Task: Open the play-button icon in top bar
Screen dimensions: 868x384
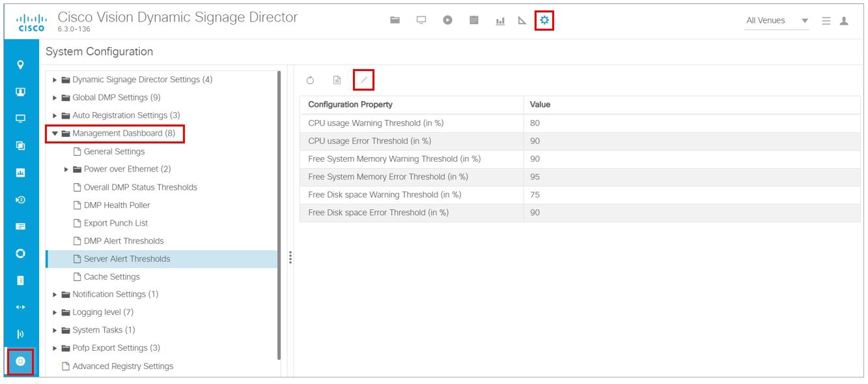Action: point(447,20)
